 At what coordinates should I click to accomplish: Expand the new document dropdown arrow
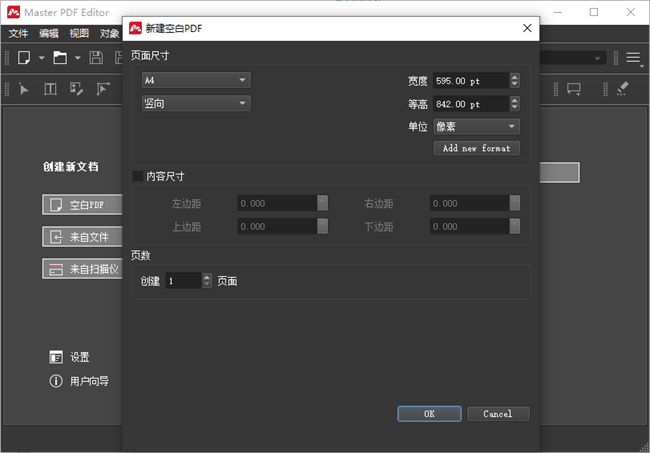coord(41,58)
